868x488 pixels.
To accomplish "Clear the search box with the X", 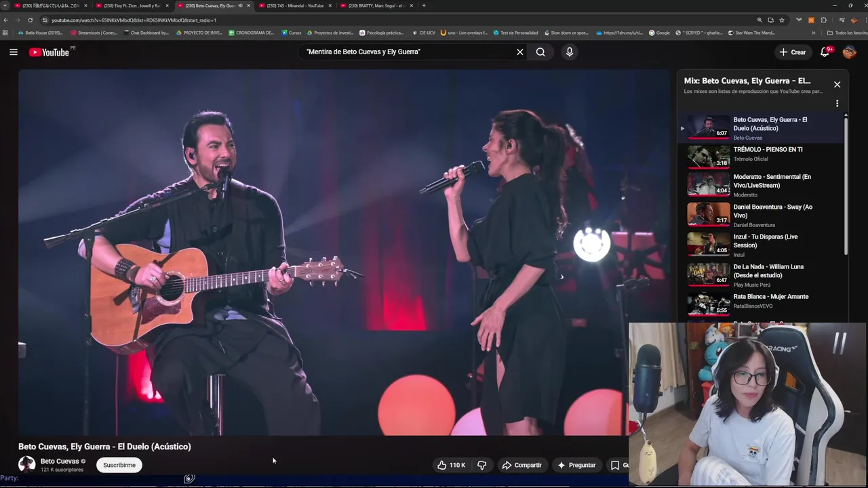I will (x=520, y=52).
